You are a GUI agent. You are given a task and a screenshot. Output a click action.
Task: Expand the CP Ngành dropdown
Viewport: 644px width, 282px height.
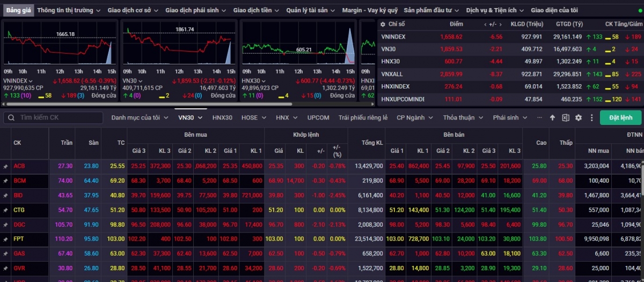(414, 117)
